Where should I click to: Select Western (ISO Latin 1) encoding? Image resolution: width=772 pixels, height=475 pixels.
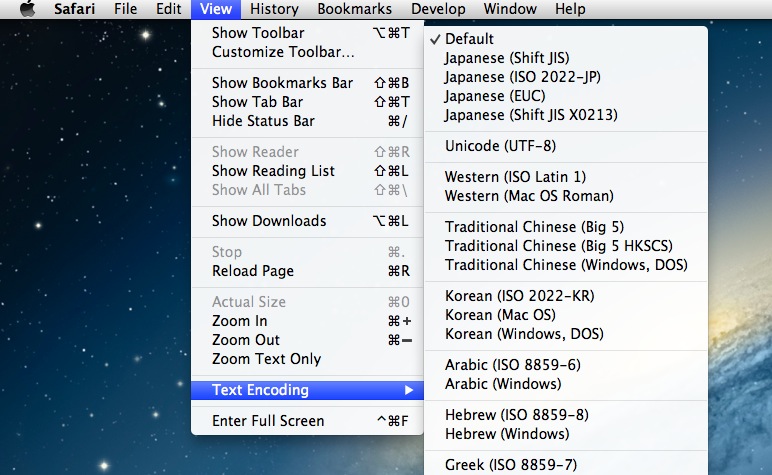566,177
